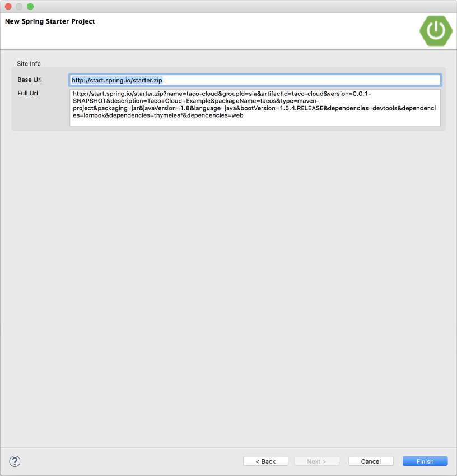Finish creating the Spring Starter project
The width and height of the screenshot is (457, 476).
click(425, 461)
